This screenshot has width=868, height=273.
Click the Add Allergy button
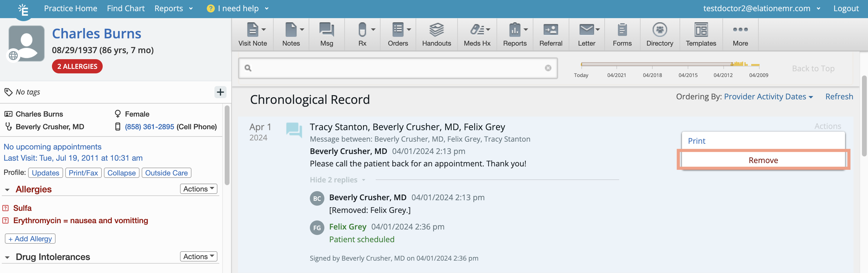coord(30,239)
